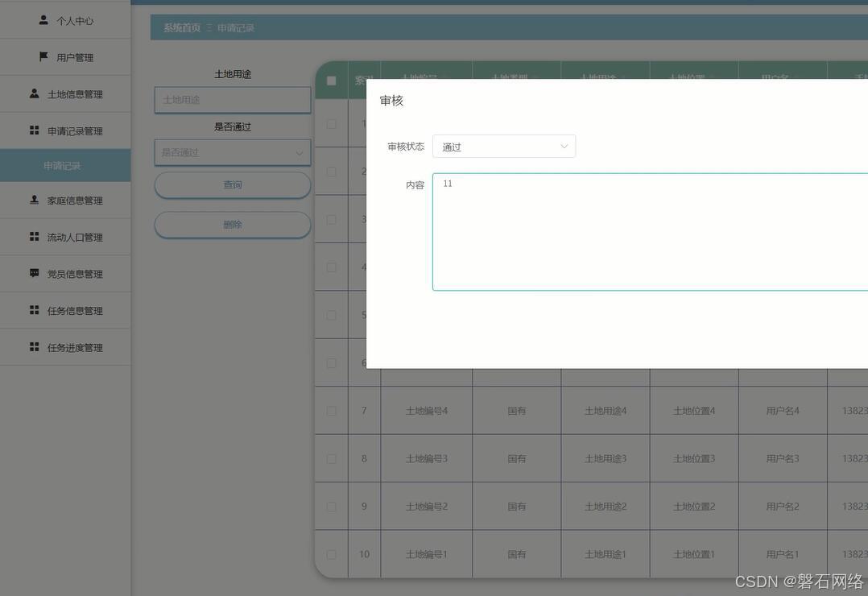Viewport: 868px width, 596px height.
Task: Check the checkbox for row 7
Action: point(331,411)
